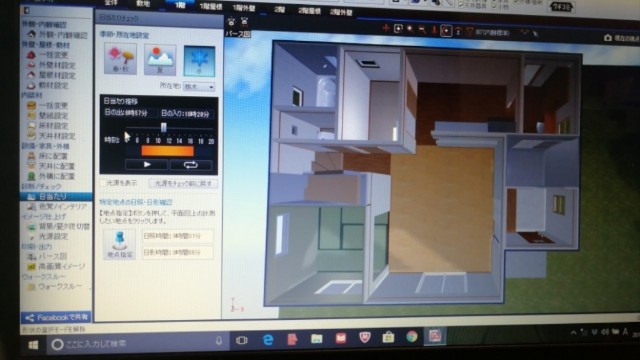
Task: Switch to the 2階 tab
Action: point(280,9)
